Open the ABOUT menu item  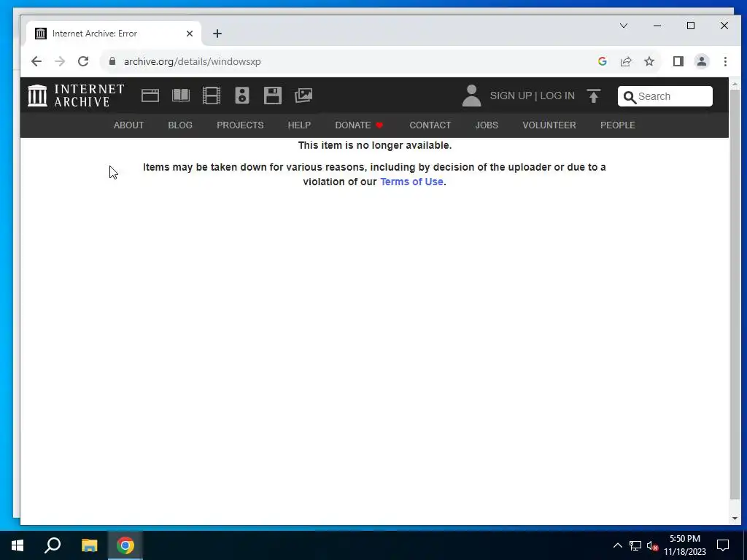tap(128, 125)
